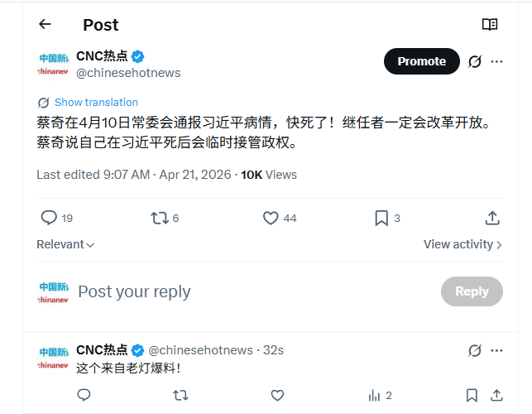Viewport: 532px width, 414px height.
Task: Open the reader view book icon
Action: pos(490,24)
